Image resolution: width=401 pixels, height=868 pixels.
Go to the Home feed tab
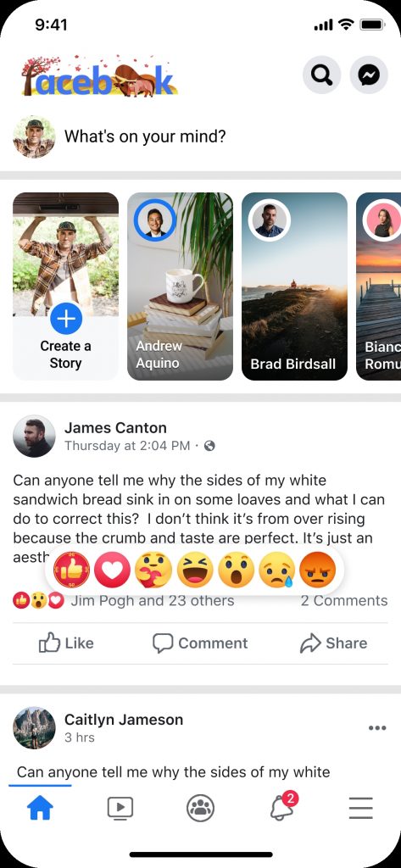coord(41,808)
